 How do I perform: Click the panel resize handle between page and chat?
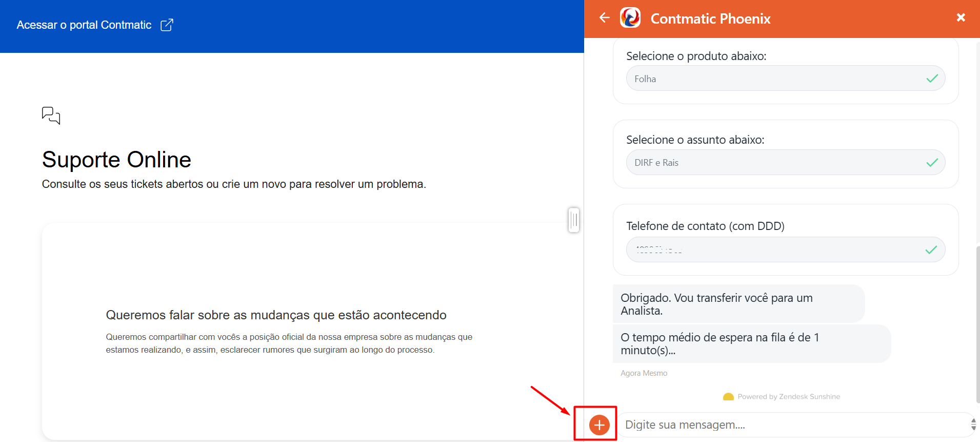click(574, 220)
